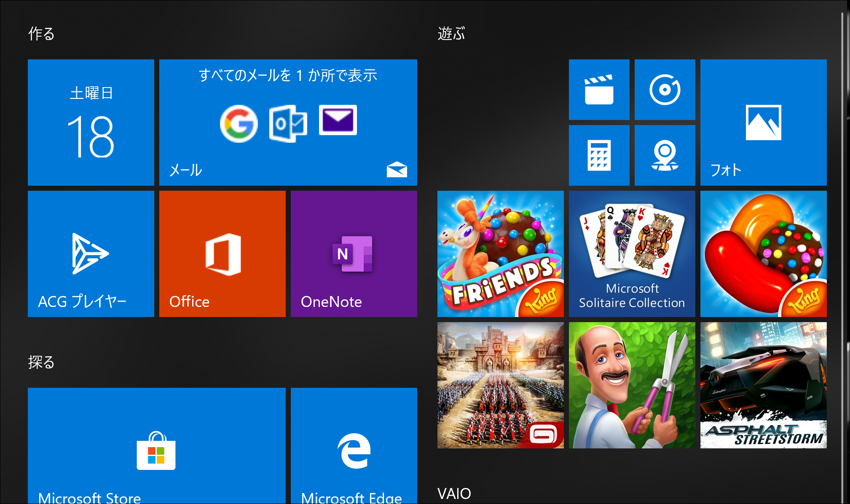The width and height of the screenshot is (850, 504).
Task: Open the OneNote tile
Action: [x=354, y=254]
